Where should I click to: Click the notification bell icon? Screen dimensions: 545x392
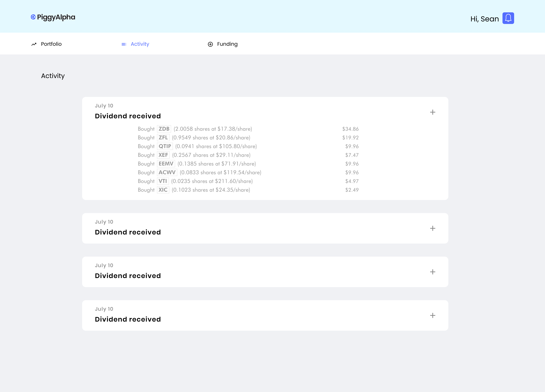508,18
